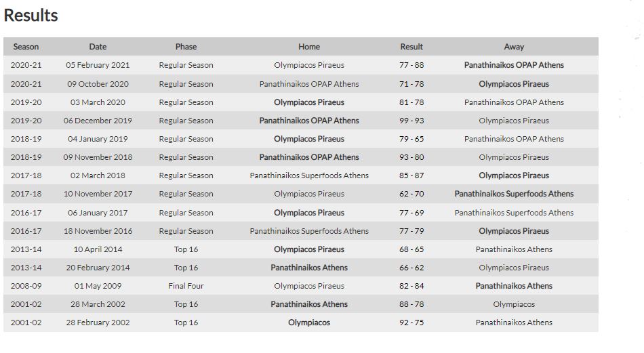The height and width of the screenshot is (353, 644).
Task: Click away team Olympiacos in 28 March 2002 row
Action: pyautogui.click(x=514, y=304)
